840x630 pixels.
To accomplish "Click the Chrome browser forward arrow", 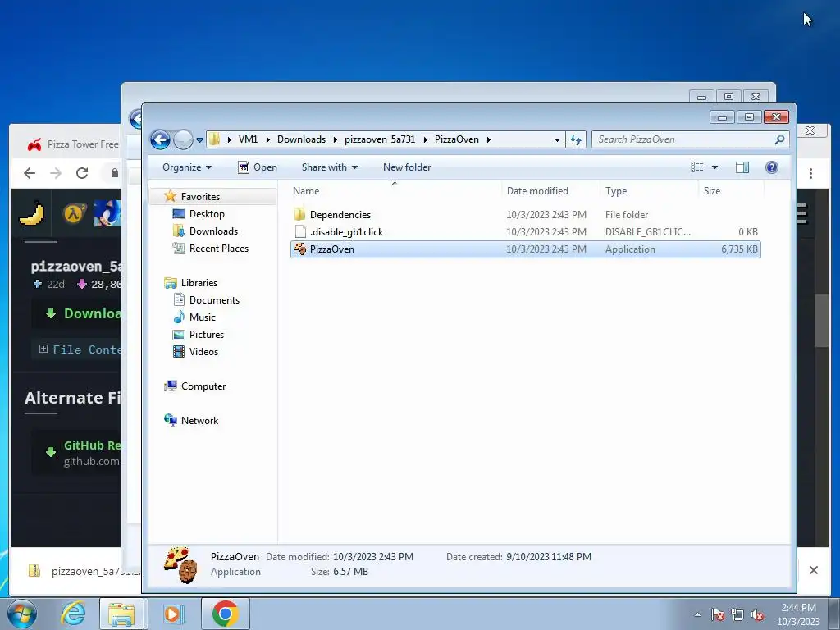I will (x=56, y=173).
